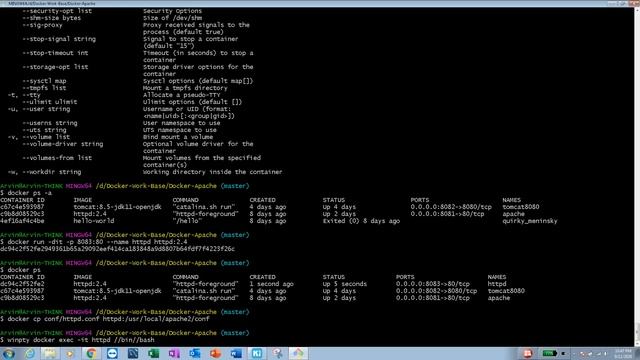The height and width of the screenshot is (360, 640).
Task: Open PowerPoint from the taskbar
Action: (216, 353)
